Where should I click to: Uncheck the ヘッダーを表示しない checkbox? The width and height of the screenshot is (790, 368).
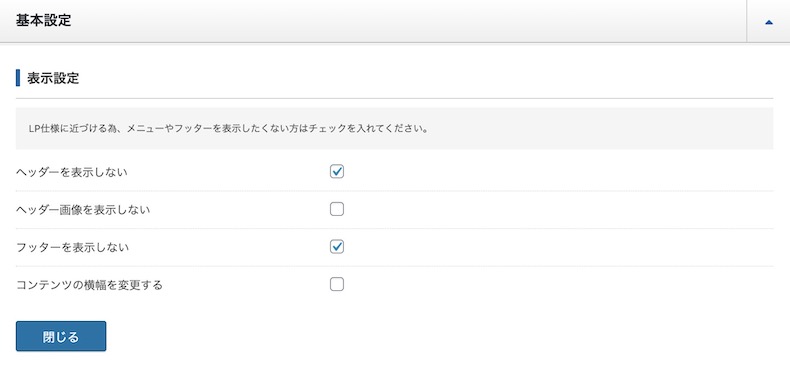point(337,171)
